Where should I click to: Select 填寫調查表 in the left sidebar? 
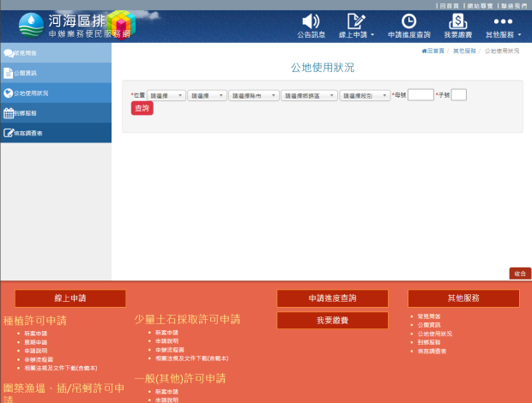coord(56,133)
